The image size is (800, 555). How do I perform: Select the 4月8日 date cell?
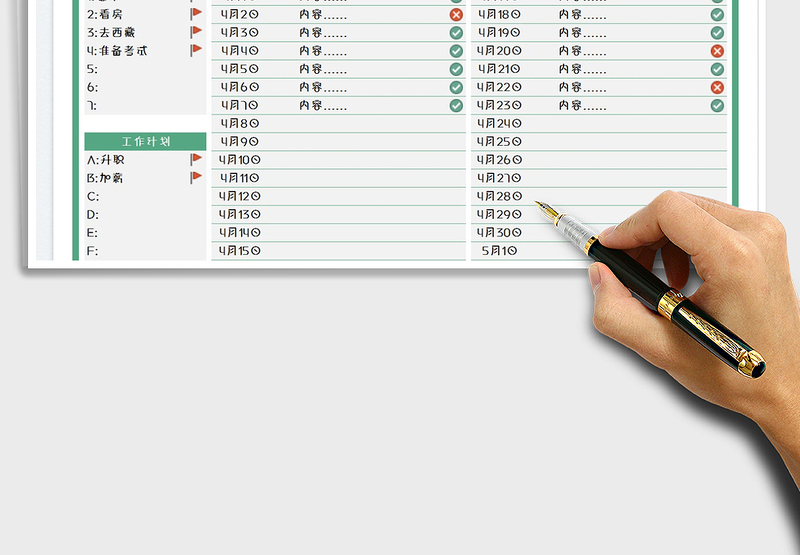(x=240, y=124)
